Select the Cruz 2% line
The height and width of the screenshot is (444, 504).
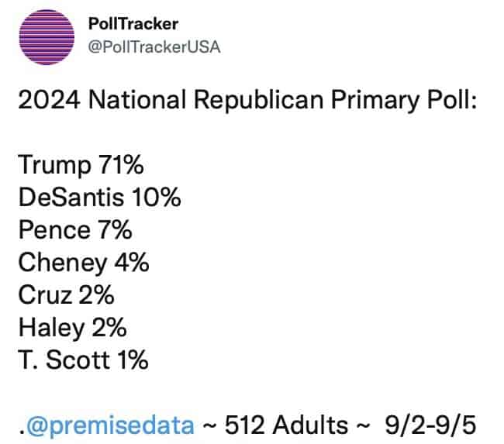click(66, 294)
